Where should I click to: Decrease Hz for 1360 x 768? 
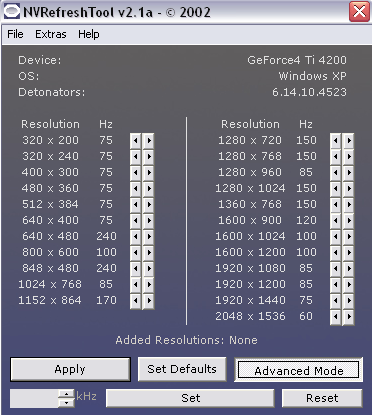(x=335, y=205)
